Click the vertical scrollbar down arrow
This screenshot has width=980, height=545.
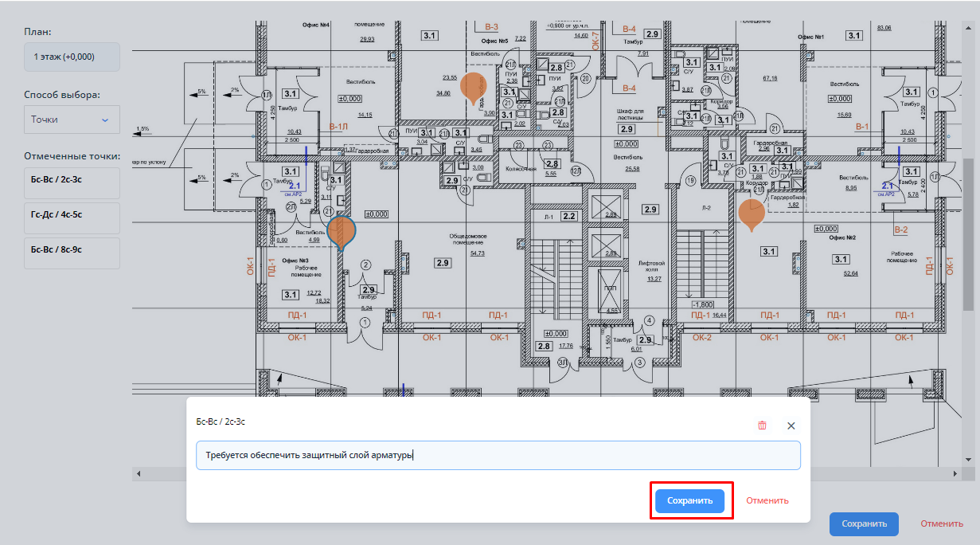coord(968,460)
